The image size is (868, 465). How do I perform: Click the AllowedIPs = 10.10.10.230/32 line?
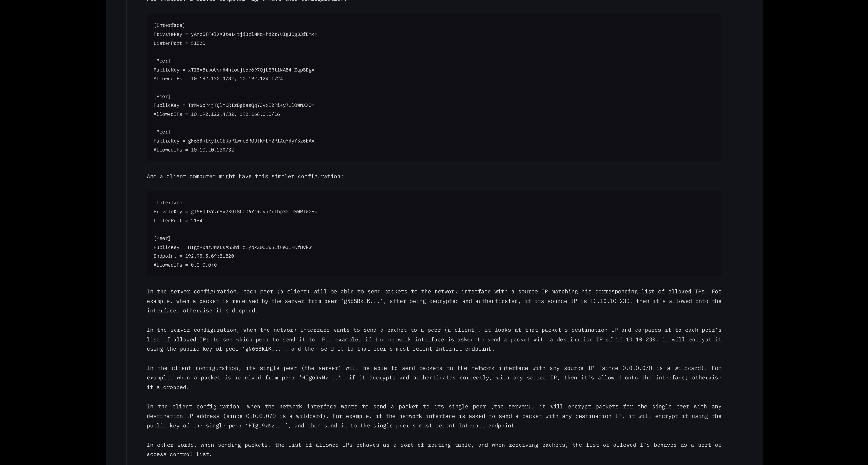(x=194, y=150)
